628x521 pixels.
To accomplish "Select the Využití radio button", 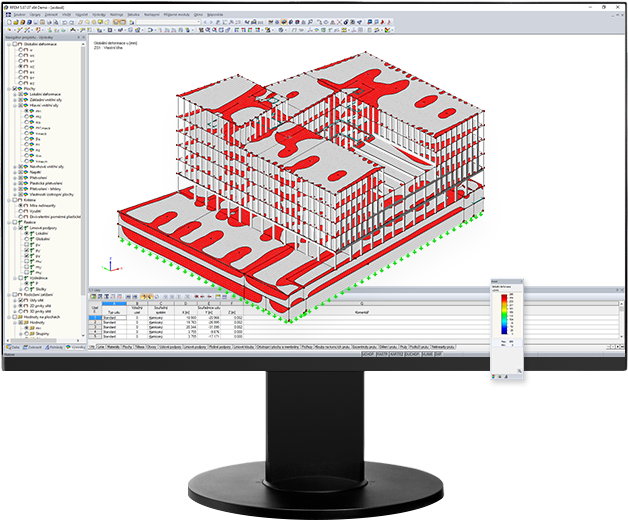I will tap(20, 211).
